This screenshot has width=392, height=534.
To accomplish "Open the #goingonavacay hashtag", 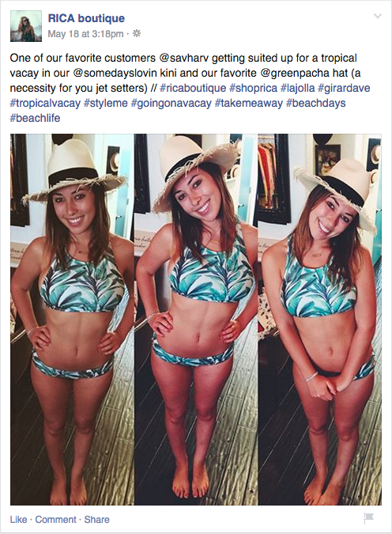I will coord(171,103).
